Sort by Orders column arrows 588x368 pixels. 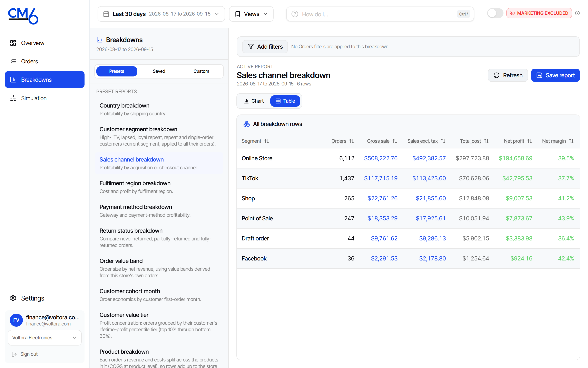click(x=352, y=141)
